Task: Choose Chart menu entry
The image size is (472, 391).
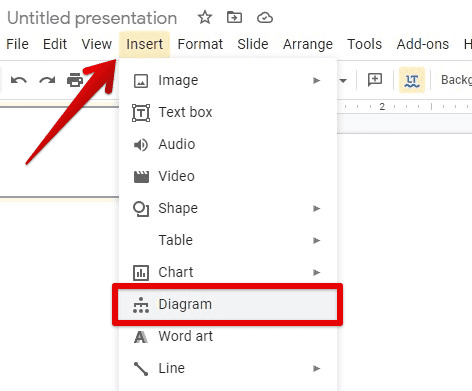Action: [x=228, y=272]
